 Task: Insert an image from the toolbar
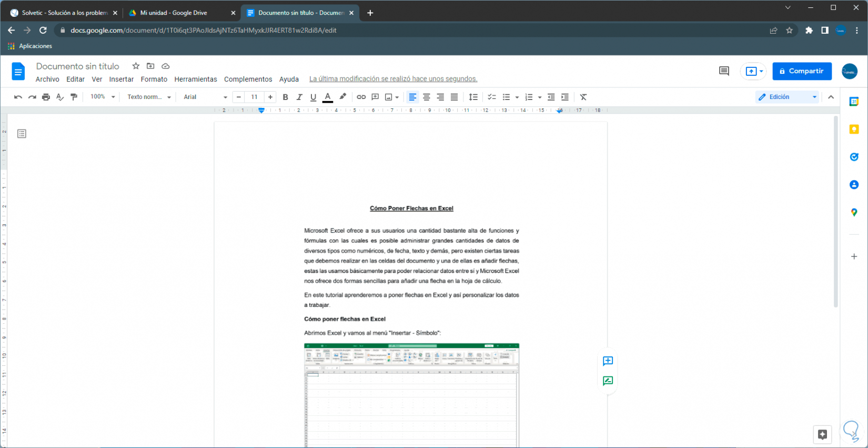pyautogui.click(x=389, y=97)
